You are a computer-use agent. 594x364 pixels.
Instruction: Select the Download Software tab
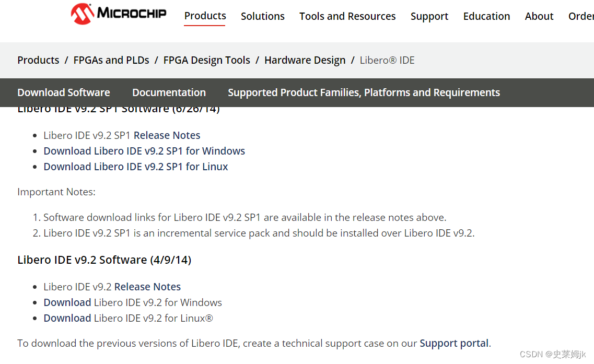click(x=63, y=92)
